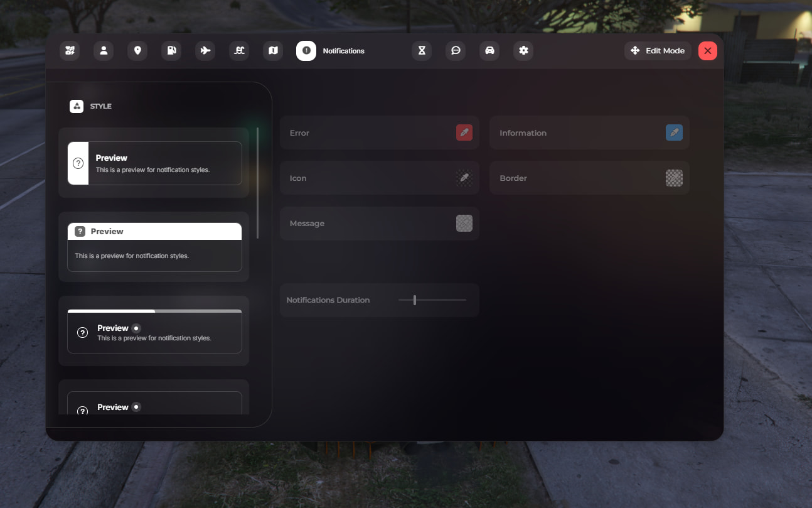Image resolution: width=812 pixels, height=508 pixels.
Task: Pick the Error color red swatch
Action: 464,132
